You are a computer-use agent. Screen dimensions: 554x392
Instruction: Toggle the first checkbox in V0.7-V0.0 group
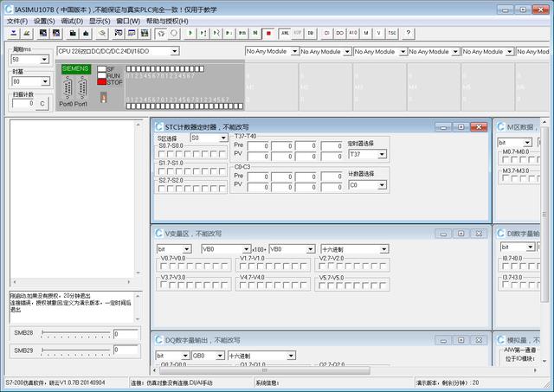pyautogui.click(x=164, y=267)
